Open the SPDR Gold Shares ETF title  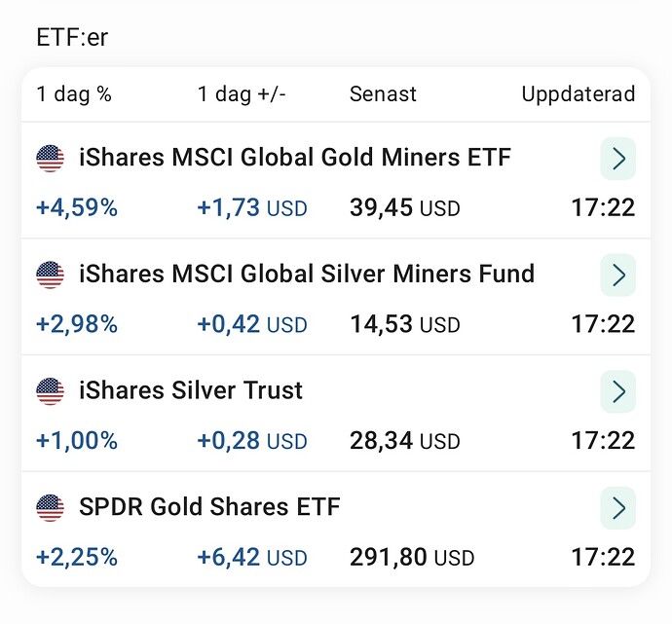click(209, 506)
